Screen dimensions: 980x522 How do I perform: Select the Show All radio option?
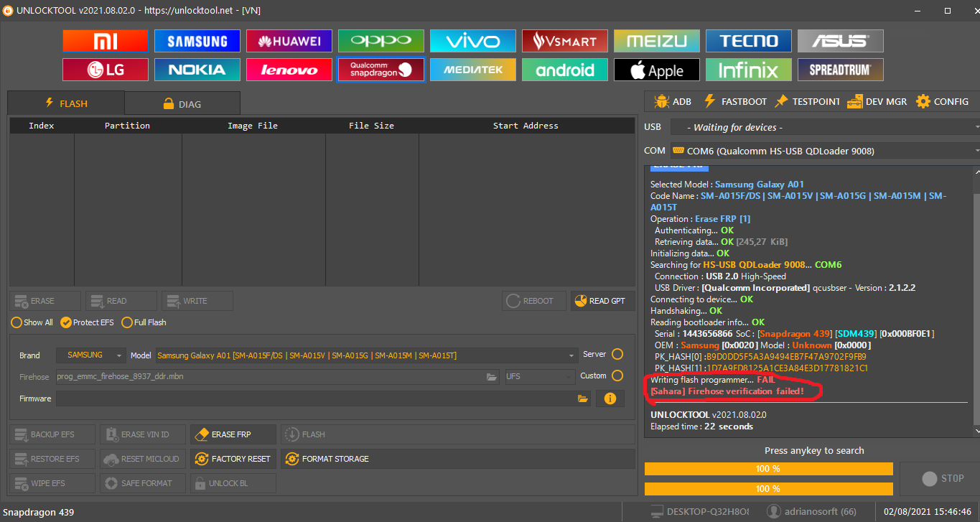pos(32,322)
